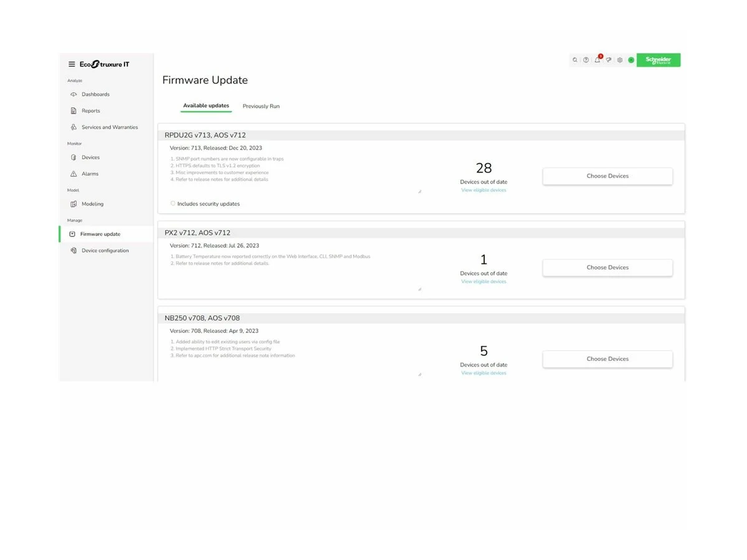Open the settings gear icon
The image size is (747, 560).
619,60
